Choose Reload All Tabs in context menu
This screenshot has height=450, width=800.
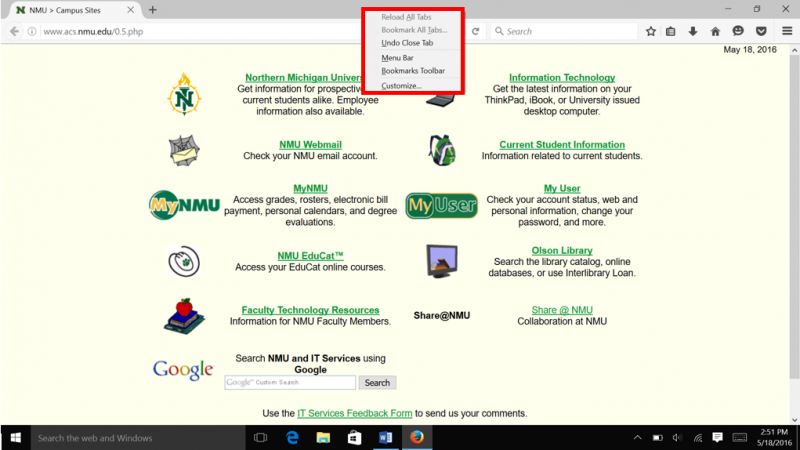tap(406, 17)
